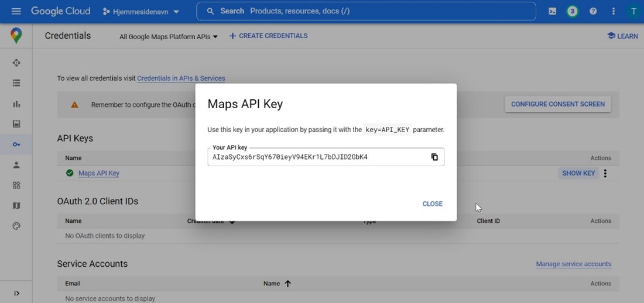Open the Metrics bar chart icon in the sidebar
The image size is (644, 303).
(x=16, y=104)
